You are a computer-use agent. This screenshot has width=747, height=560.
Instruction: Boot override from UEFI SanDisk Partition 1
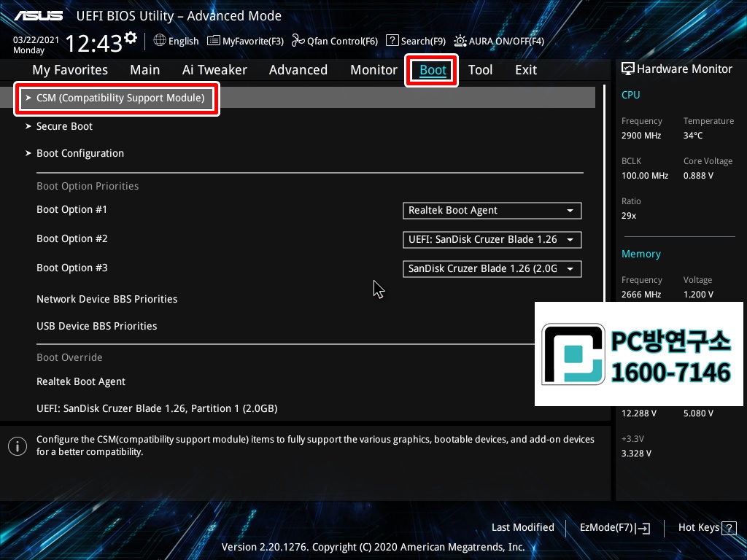pos(158,408)
